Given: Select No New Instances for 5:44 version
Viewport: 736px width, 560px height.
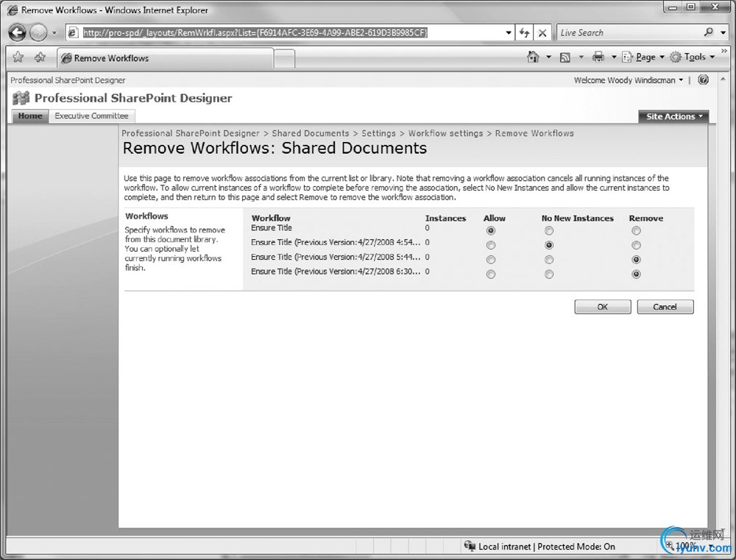Looking at the screenshot, I should [549, 260].
